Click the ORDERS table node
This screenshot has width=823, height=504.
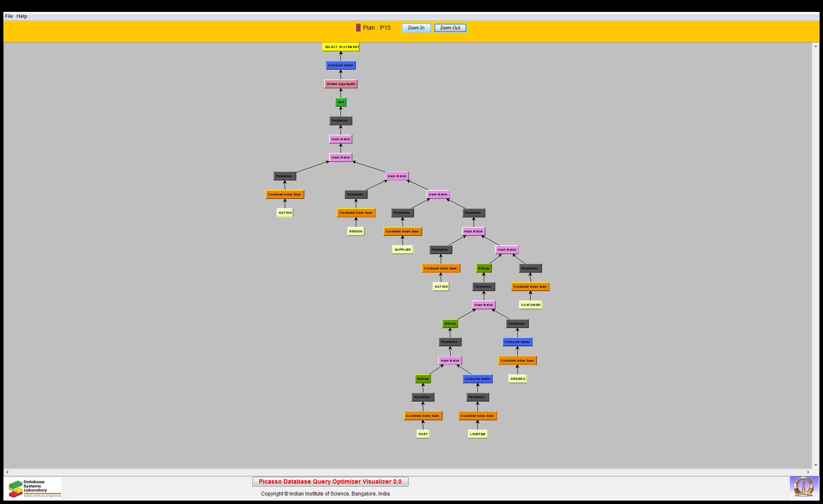pyautogui.click(x=517, y=379)
